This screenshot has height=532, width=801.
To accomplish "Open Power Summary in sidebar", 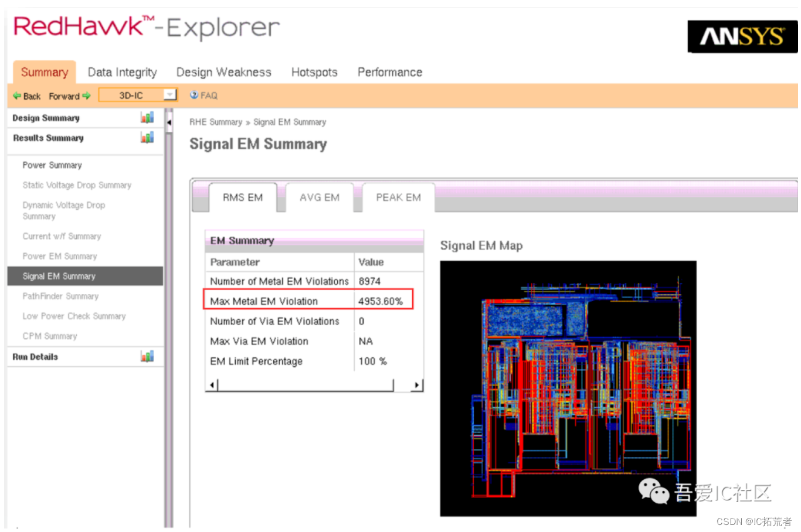I will [52, 165].
